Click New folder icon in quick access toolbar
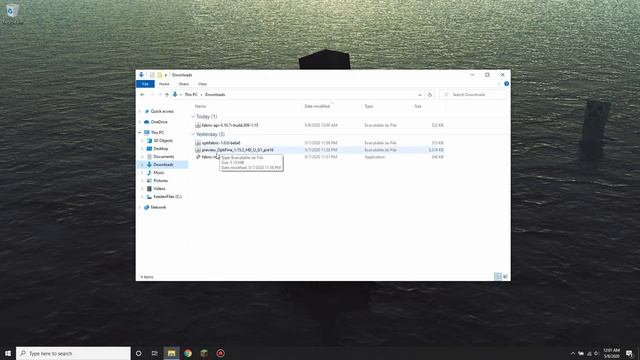Screen dimensions: 640x360 coord(159,75)
